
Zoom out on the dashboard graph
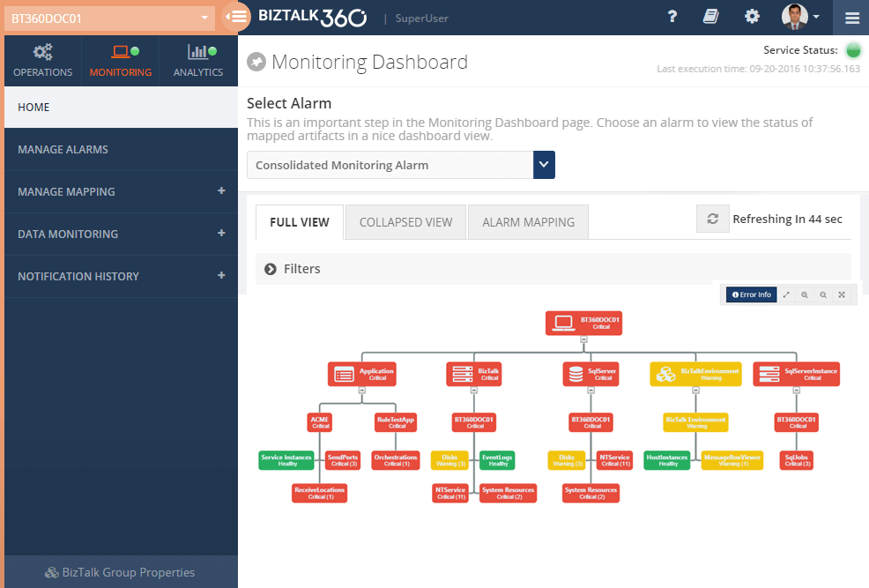click(x=823, y=294)
